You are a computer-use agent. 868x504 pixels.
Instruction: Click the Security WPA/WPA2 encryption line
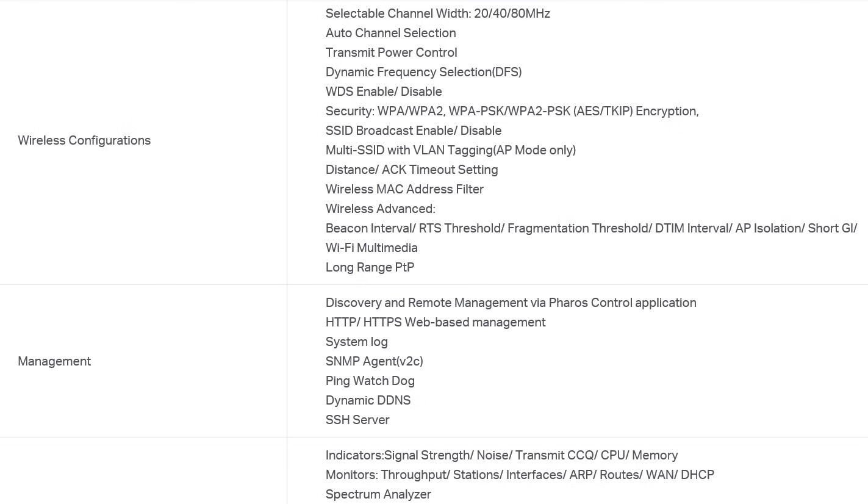tap(512, 111)
